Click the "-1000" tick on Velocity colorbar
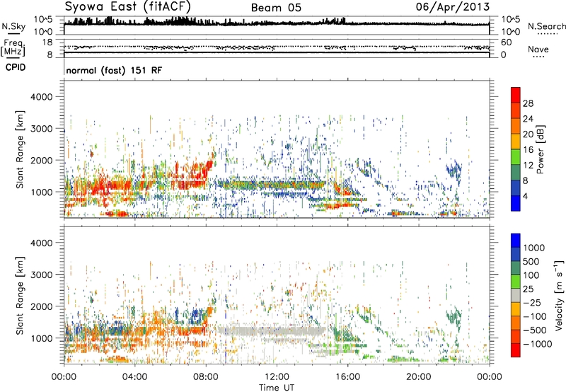The image size is (566, 392). 537,344
